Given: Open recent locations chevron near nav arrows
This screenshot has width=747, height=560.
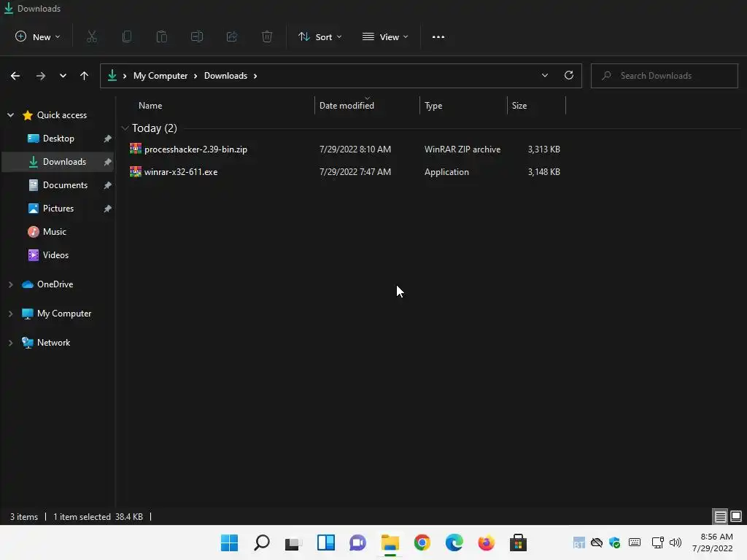Looking at the screenshot, I should [63, 76].
